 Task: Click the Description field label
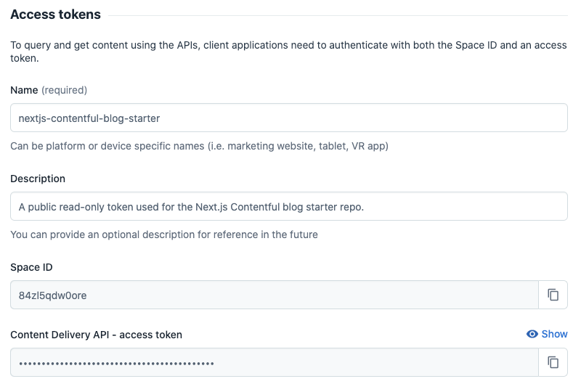pos(38,179)
